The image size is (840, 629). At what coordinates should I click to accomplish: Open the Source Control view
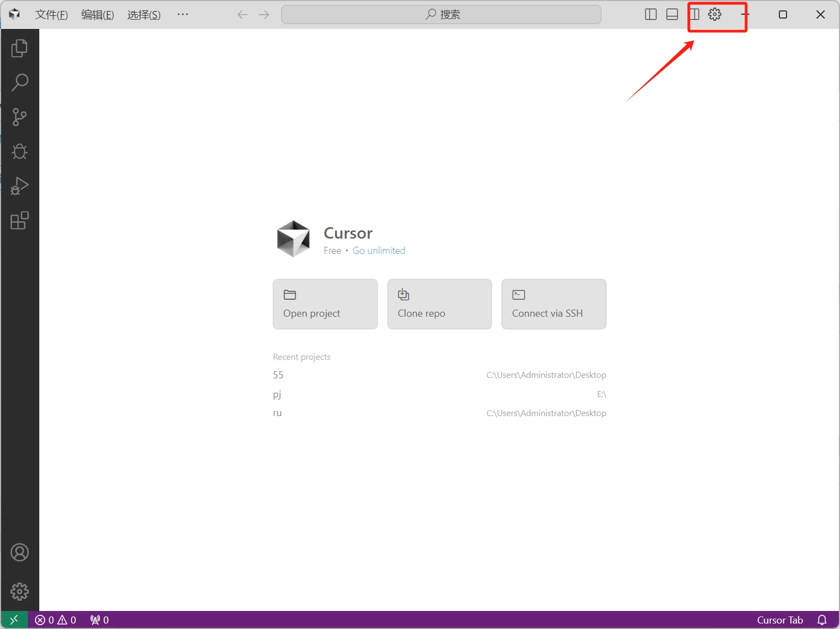pyautogui.click(x=20, y=117)
